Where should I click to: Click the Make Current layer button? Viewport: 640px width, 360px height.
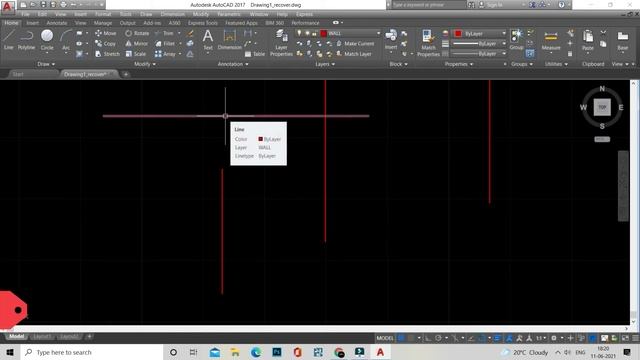[x=355, y=43]
